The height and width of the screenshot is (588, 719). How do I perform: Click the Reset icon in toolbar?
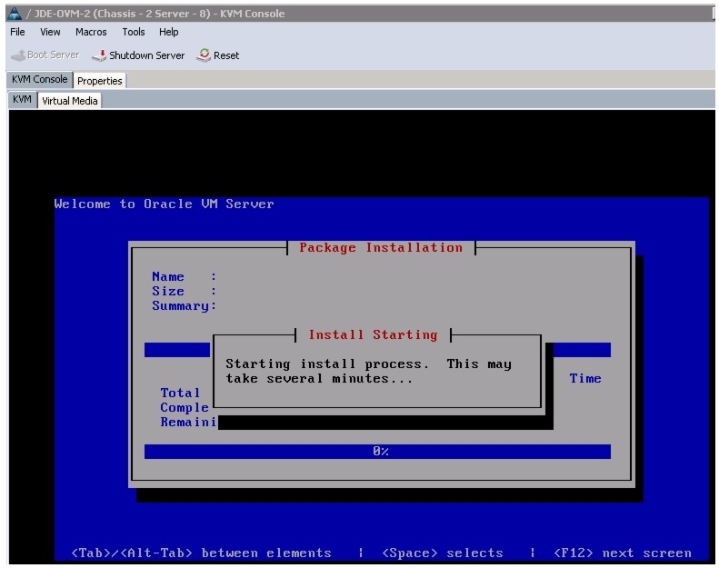[204, 55]
